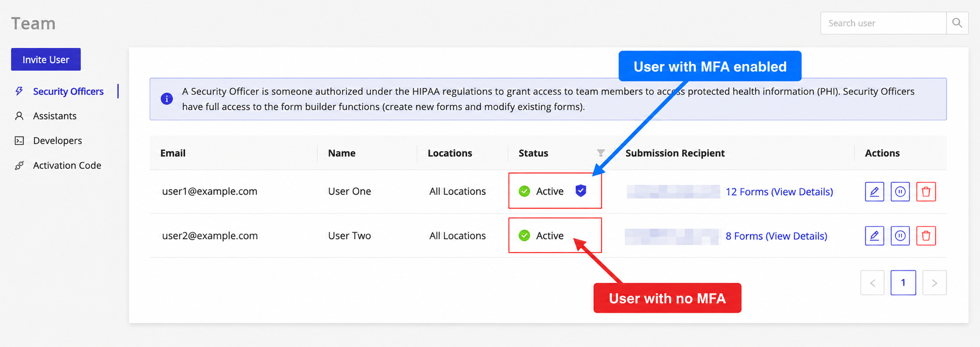Go to the next page arrow

pyautogui.click(x=934, y=283)
